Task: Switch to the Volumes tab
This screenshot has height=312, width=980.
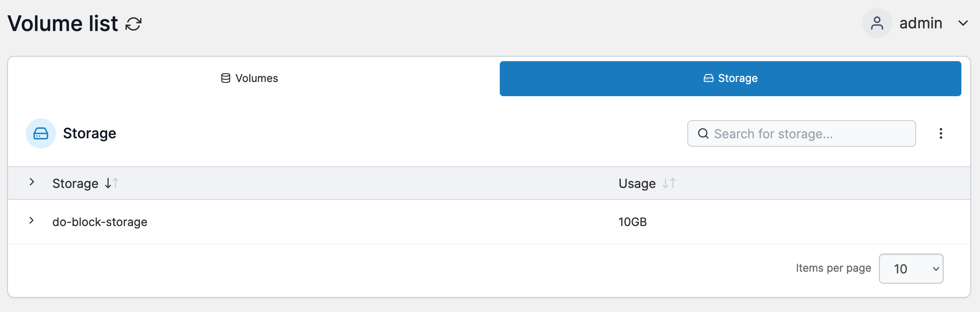Action: [250, 78]
